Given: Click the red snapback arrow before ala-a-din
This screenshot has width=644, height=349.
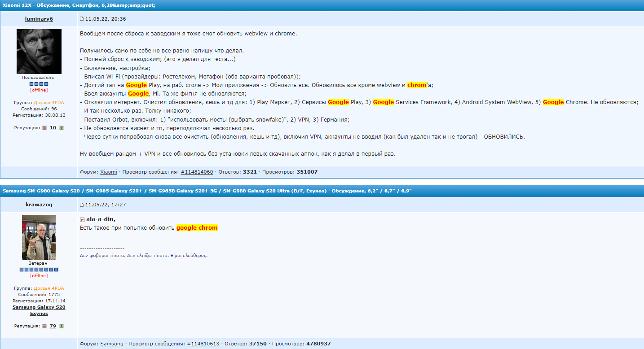Looking at the screenshot, I should coord(82,219).
